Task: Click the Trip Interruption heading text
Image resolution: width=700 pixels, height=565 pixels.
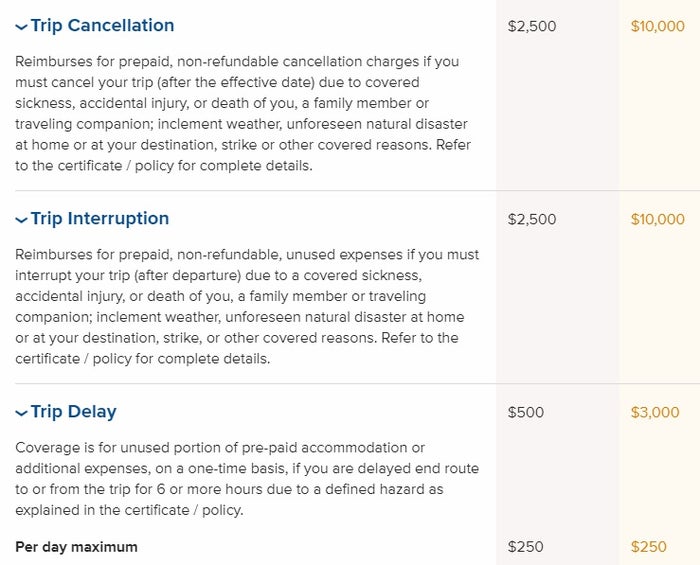Action: tap(100, 219)
